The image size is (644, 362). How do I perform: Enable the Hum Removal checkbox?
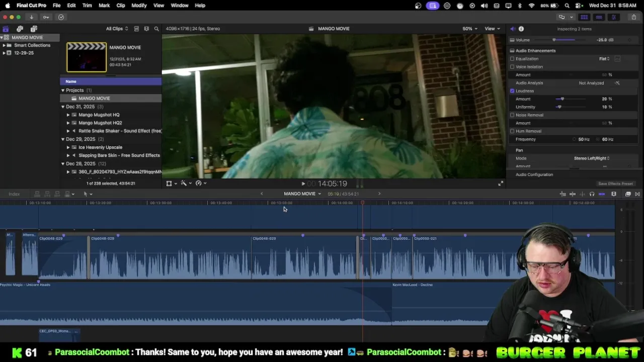tap(512, 131)
